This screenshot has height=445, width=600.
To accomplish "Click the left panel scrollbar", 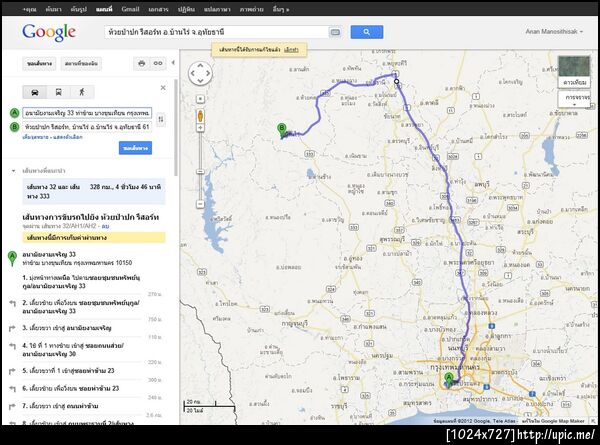I will [176, 128].
